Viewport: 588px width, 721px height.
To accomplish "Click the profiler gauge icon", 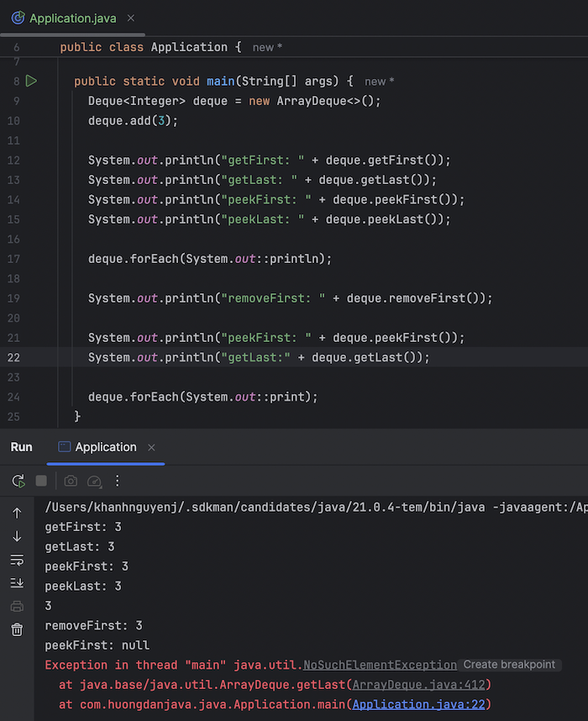I will 94,481.
